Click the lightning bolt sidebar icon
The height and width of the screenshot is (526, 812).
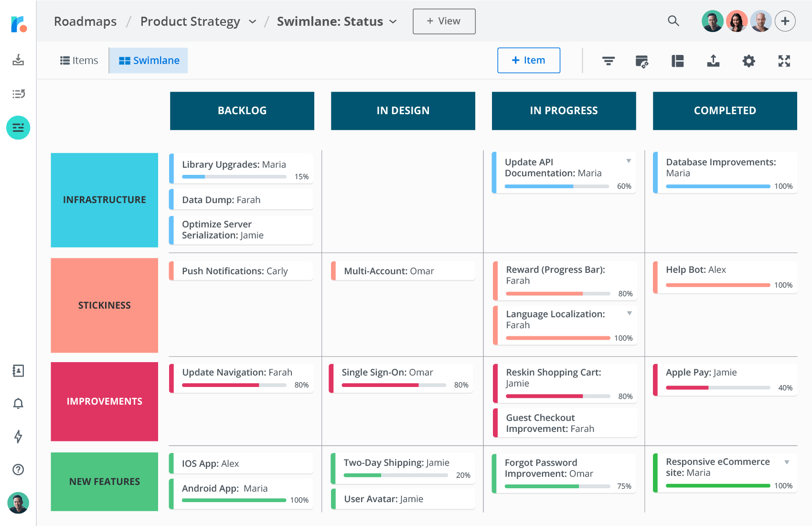pyautogui.click(x=18, y=436)
